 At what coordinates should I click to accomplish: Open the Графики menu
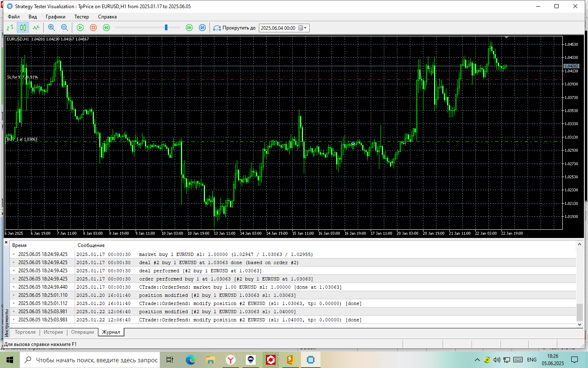coord(55,17)
